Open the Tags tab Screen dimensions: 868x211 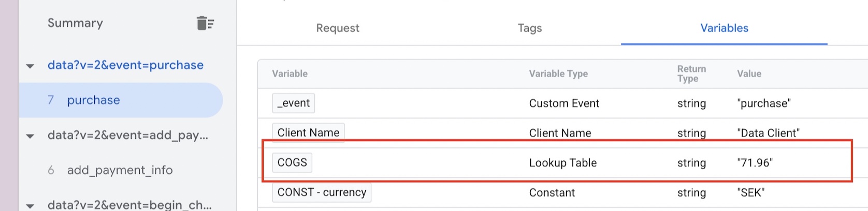(x=530, y=28)
